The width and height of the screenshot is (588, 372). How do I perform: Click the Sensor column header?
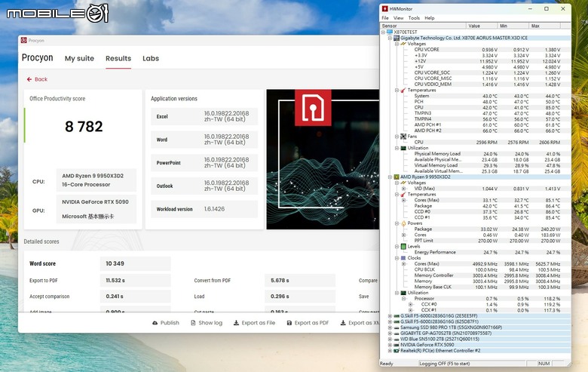coord(424,26)
